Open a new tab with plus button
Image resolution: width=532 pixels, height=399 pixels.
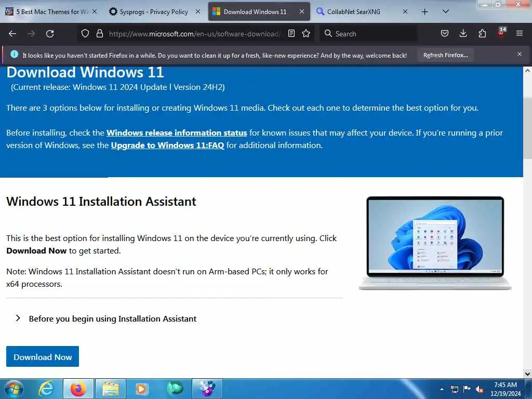[425, 12]
